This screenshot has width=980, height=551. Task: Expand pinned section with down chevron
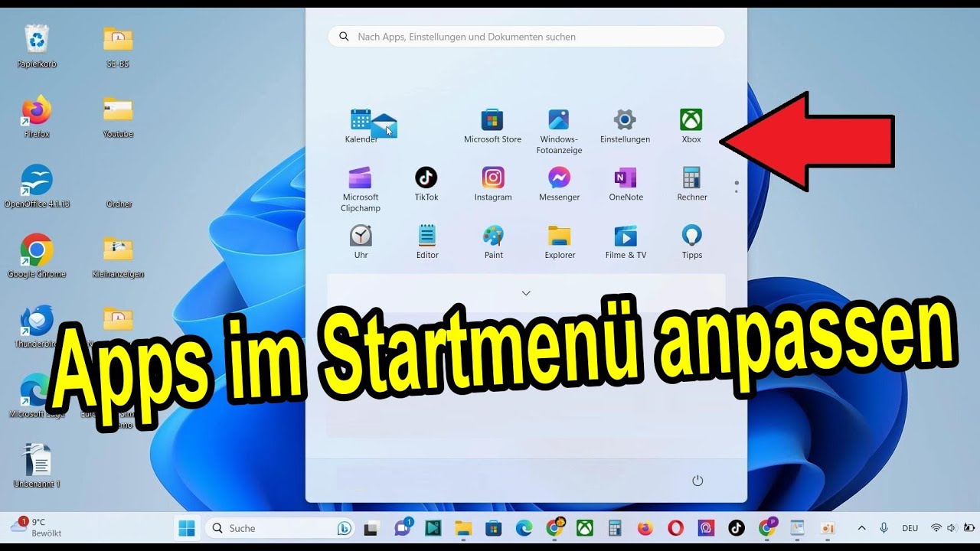tap(526, 293)
